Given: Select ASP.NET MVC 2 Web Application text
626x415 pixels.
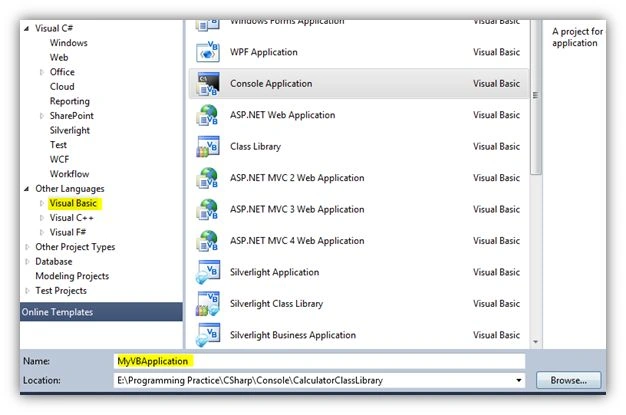Looking at the screenshot, I should point(297,178).
